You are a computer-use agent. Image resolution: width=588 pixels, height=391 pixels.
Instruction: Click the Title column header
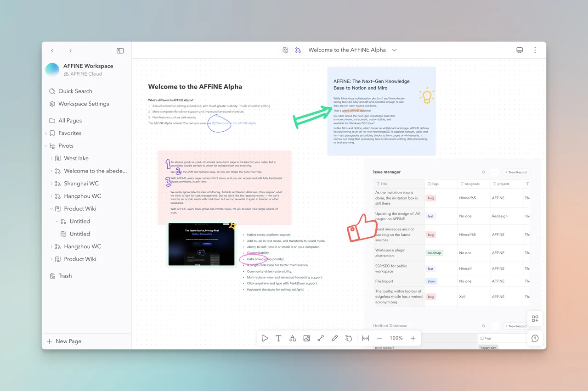[399, 184]
